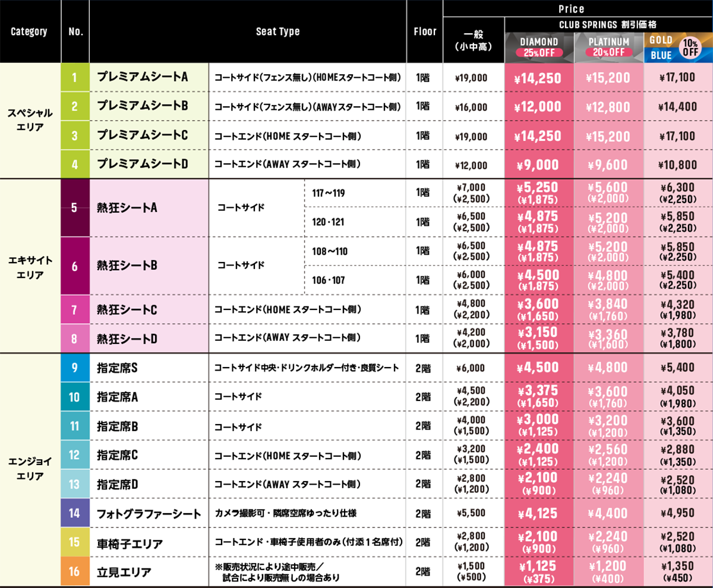Image resolution: width=713 pixels, height=588 pixels.
Task: Click the スペシャルエリア category cell
Action: point(30,120)
